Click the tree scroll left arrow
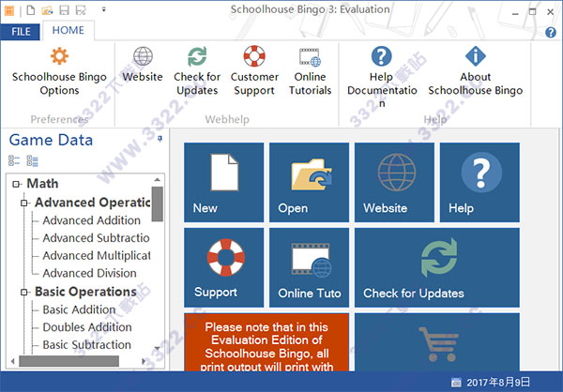563x392 pixels. point(12,361)
